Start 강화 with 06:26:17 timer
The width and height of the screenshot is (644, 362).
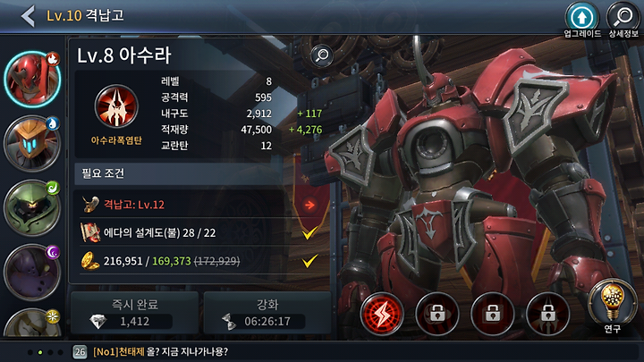coord(267,313)
